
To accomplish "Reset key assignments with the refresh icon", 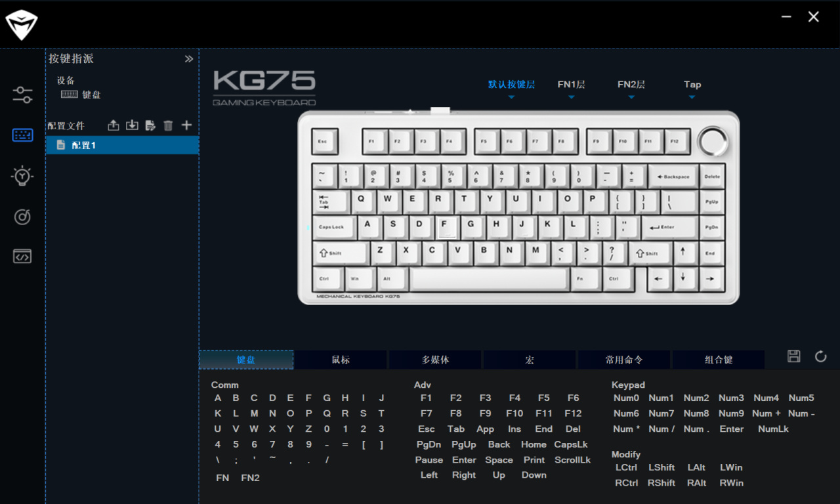I will (x=821, y=356).
